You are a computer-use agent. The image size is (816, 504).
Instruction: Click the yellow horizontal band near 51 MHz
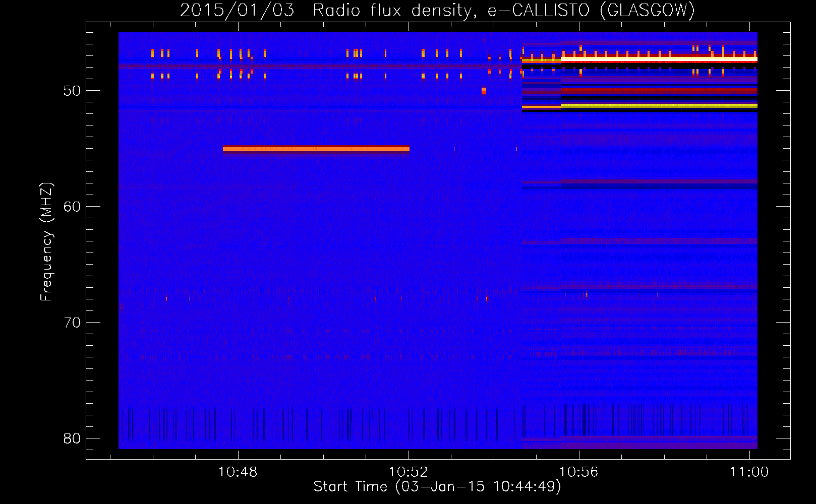[x=659, y=106]
